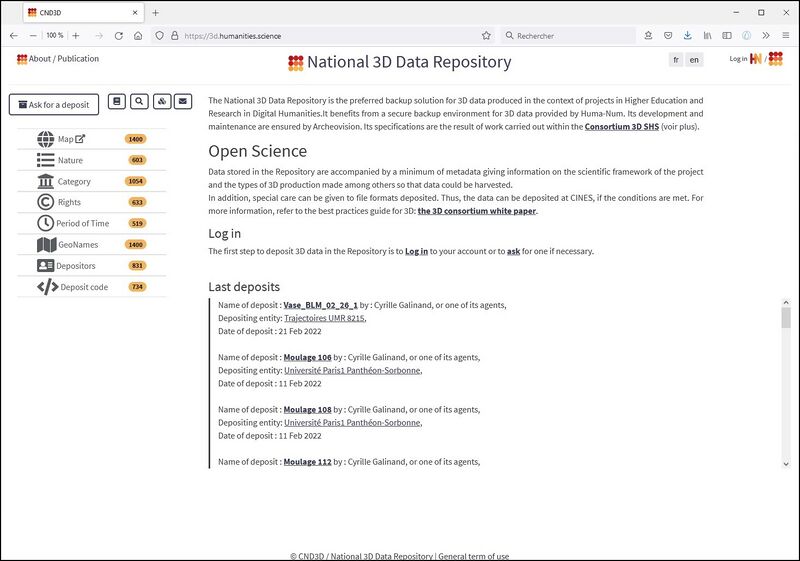
Task: Click the globe icon next to Map
Action: click(46, 139)
